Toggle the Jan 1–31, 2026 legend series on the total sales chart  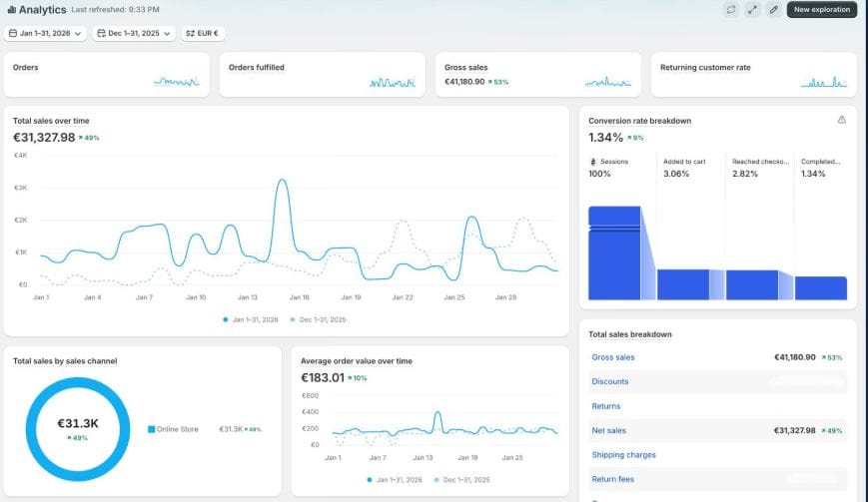[x=251, y=319]
